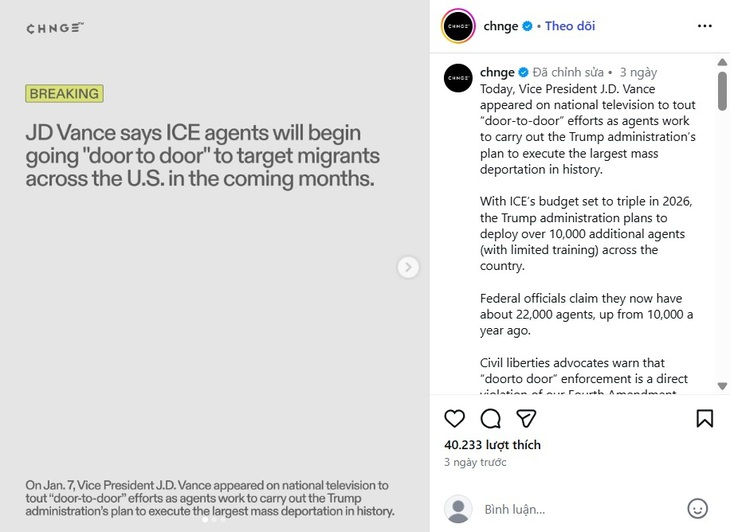Focus the Bình luận comment field
Image resolution: width=730 pixels, height=532 pixels.
point(580,509)
